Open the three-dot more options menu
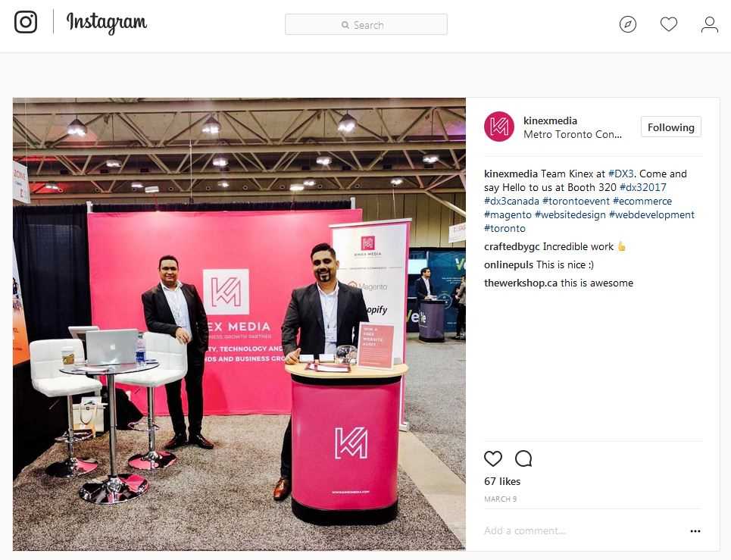Screen dimensions: 731x560 coord(695,530)
